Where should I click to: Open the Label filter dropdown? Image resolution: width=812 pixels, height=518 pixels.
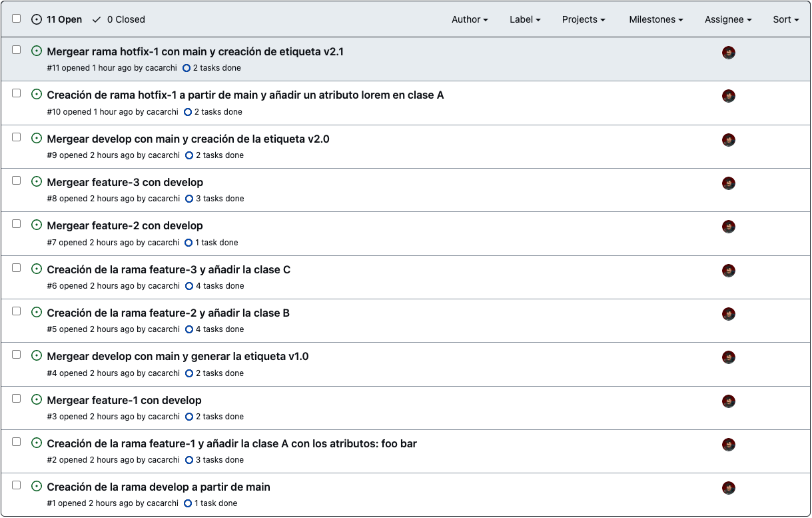pos(525,19)
